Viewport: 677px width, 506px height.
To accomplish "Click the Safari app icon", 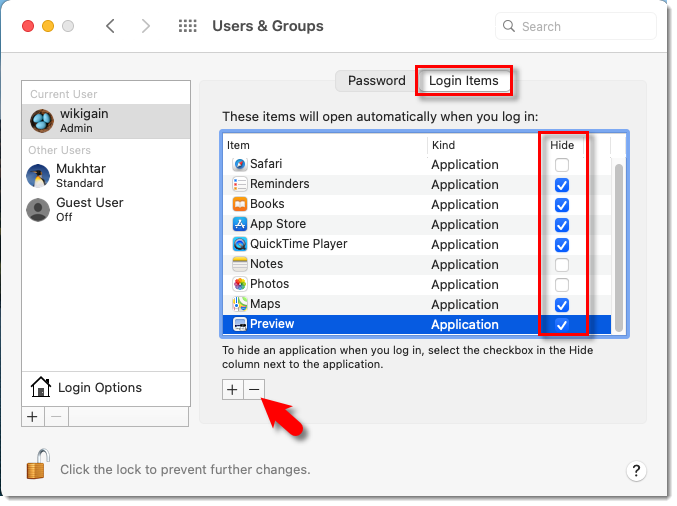I will (x=240, y=164).
